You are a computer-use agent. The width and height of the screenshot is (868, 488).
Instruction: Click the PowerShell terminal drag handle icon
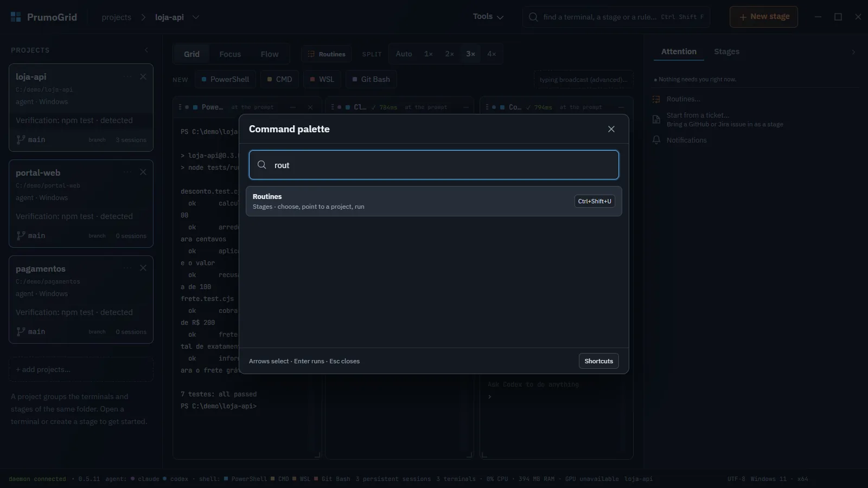click(x=180, y=107)
